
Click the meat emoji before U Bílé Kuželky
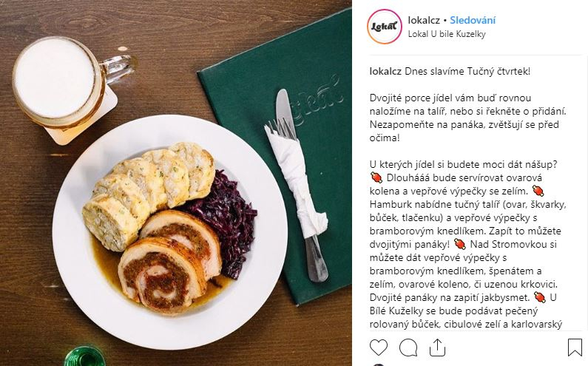pos(540,297)
